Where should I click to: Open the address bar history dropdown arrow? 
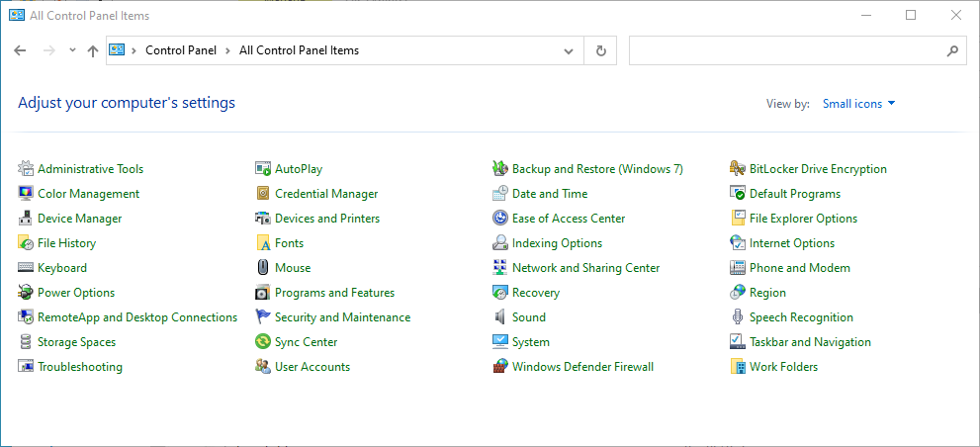pyautogui.click(x=569, y=50)
